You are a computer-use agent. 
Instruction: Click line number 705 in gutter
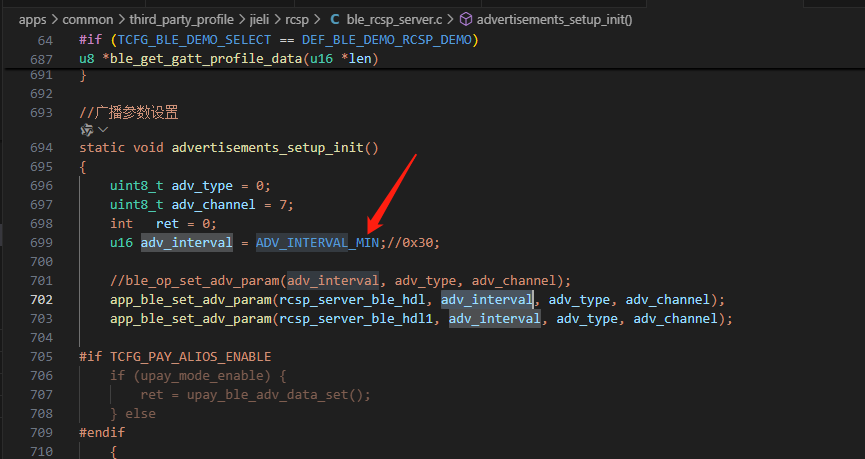coord(41,356)
